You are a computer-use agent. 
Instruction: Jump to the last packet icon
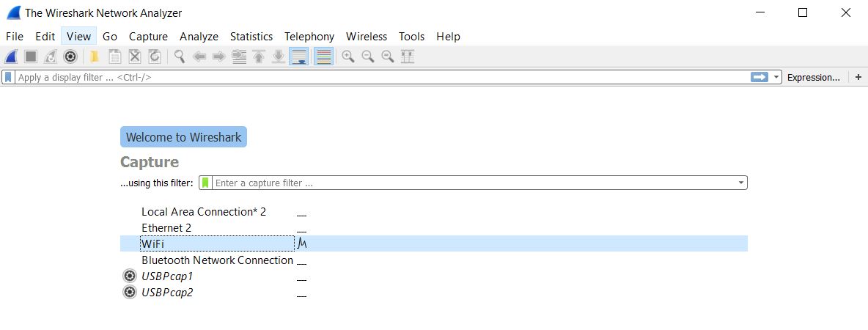click(x=279, y=56)
